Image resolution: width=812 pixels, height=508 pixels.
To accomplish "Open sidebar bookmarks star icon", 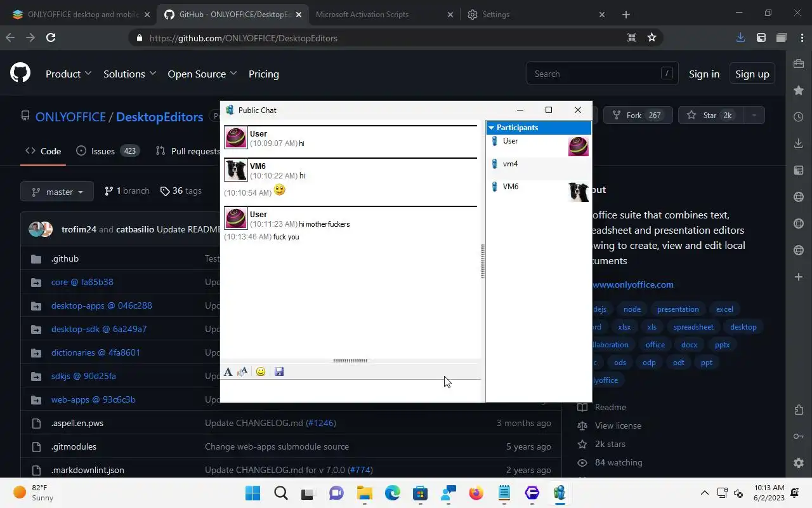I will pos(799,90).
